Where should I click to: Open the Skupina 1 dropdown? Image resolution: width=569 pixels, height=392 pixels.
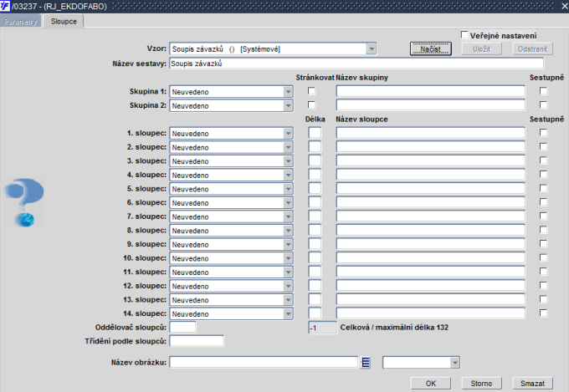point(288,92)
